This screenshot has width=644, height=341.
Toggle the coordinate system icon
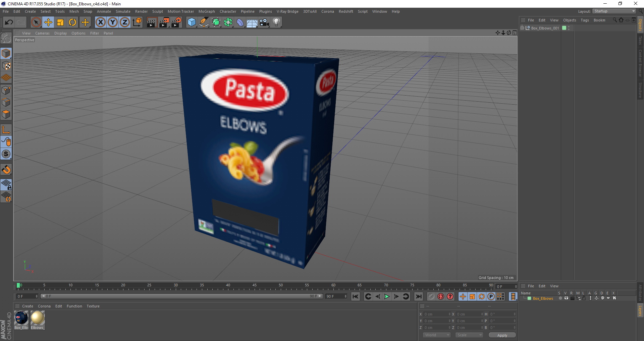(x=137, y=22)
